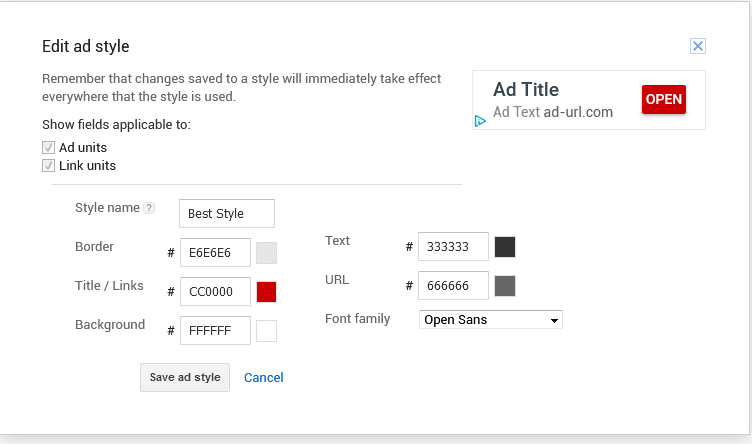Open the dark Text color swatch

pos(505,247)
